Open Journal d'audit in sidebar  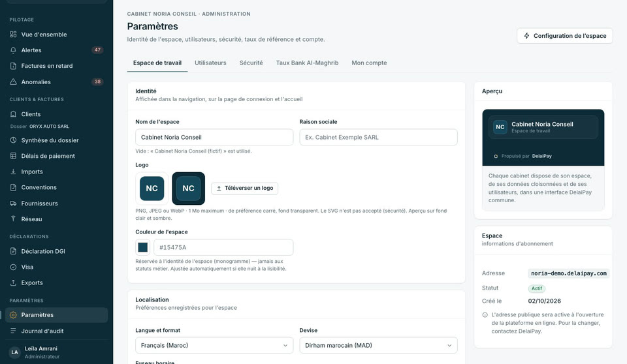click(x=56, y=331)
